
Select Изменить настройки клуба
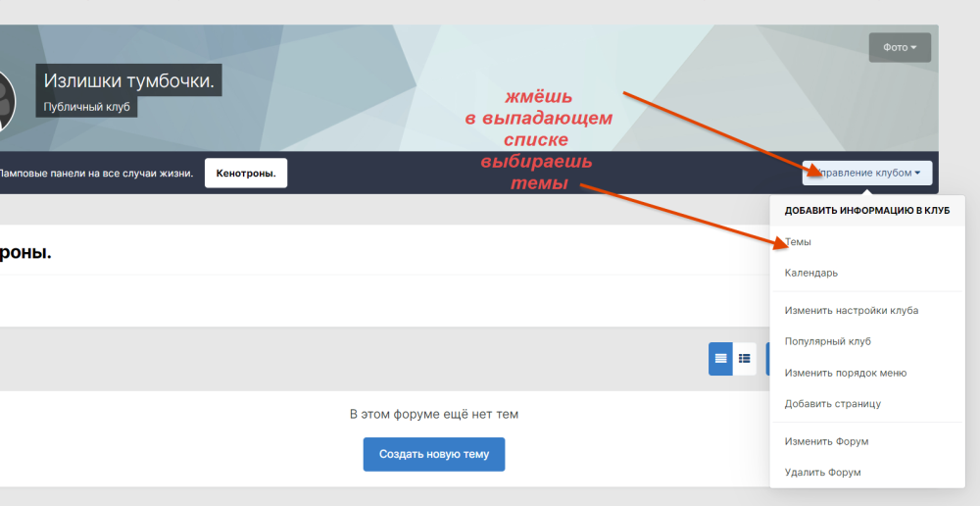pyautogui.click(x=851, y=311)
